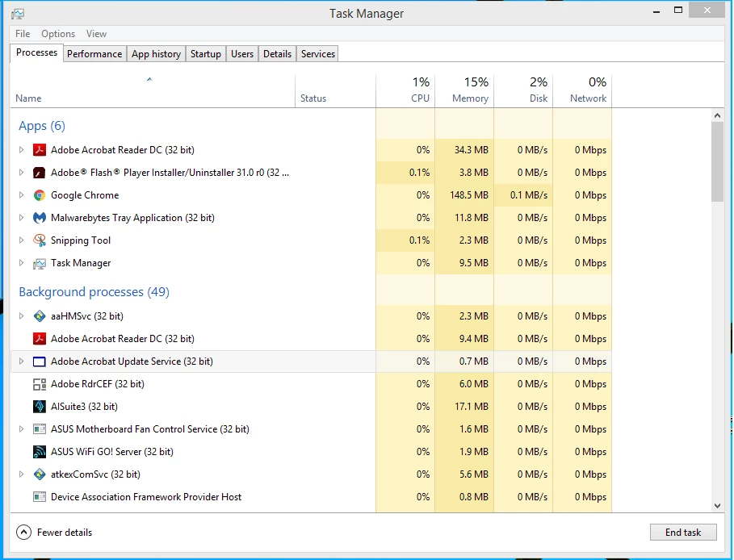Expand the atkexComSvc process
This screenshot has width=734, height=560.
21,474
